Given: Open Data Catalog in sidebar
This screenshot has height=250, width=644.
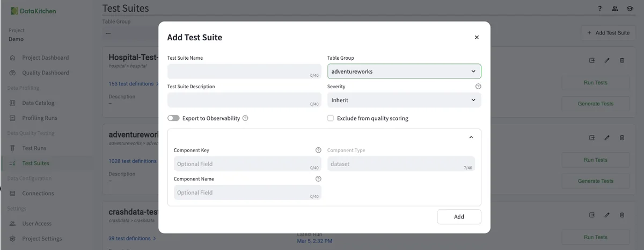Looking at the screenshot, I should coord(38,103).
